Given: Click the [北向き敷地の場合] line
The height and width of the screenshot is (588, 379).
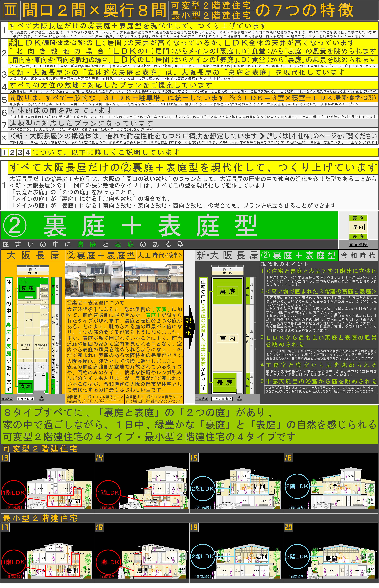Looking at the screenshot, I should pos(193,51).
